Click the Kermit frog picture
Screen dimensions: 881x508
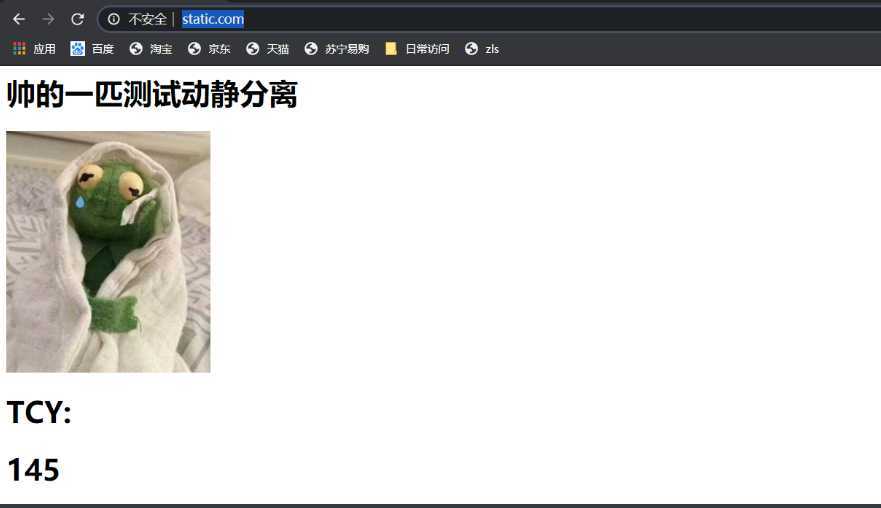click(x=108, y=252)
